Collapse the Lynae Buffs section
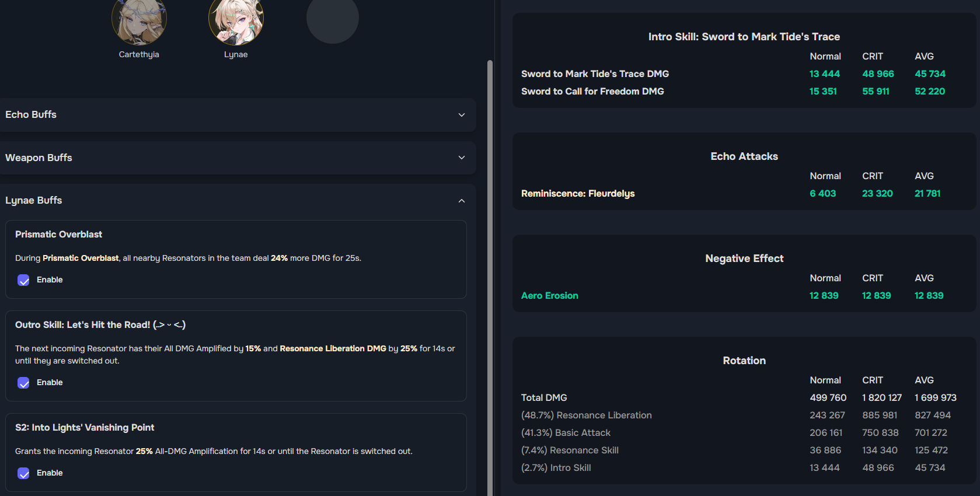This screenshot has height=496, width=980. [461, 201]
